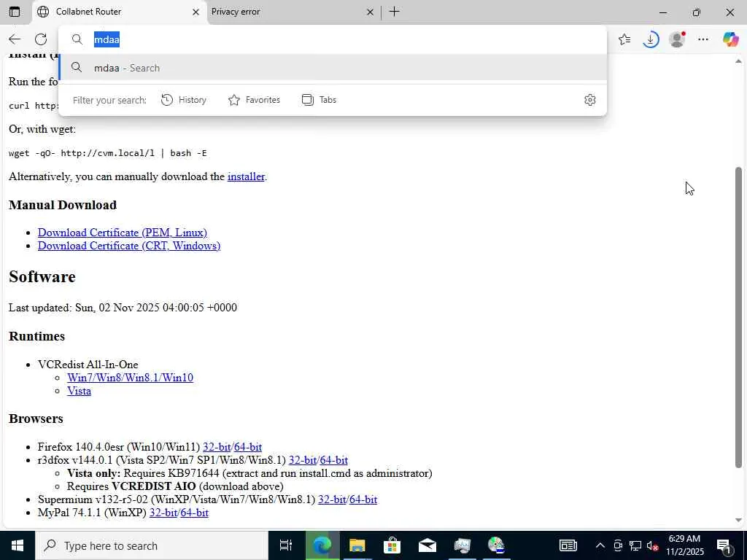The width and height of the screenshot is (747, 560).
Task: Switch to the Collabnet Router tab
Action: [x=120, y=12]
